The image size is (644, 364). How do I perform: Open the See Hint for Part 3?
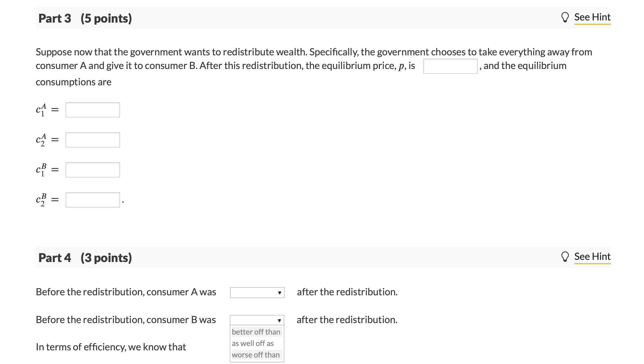coord(592,17)
